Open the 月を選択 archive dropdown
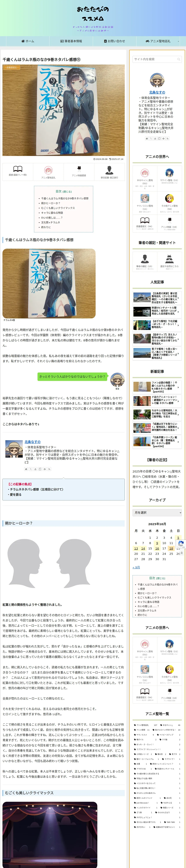 click(x=157, y=513)
